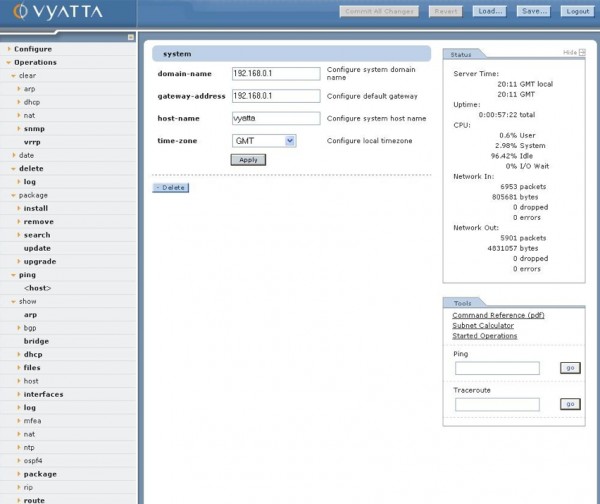The image size is (600, 504).
Task: Collapse the delete node
Action: click(13, 169)
